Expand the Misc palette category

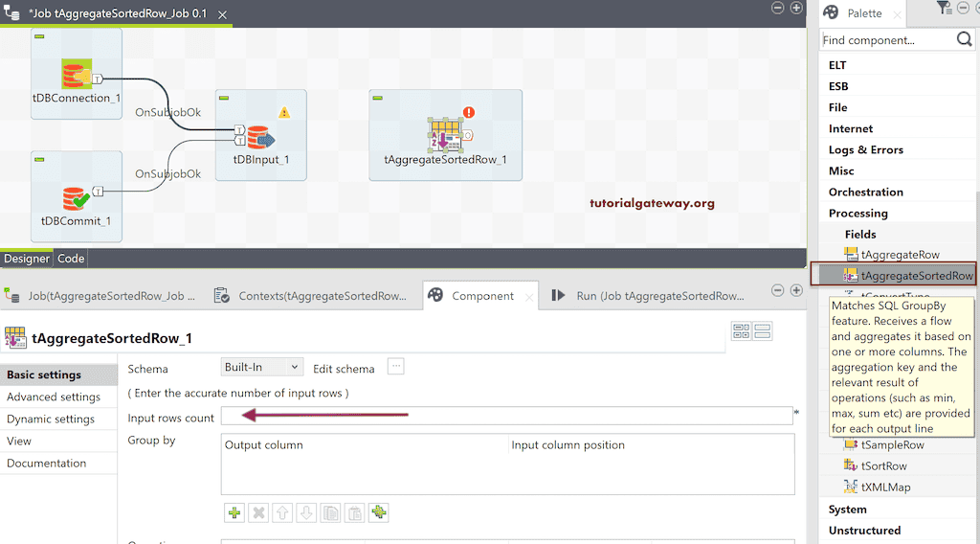841,170
